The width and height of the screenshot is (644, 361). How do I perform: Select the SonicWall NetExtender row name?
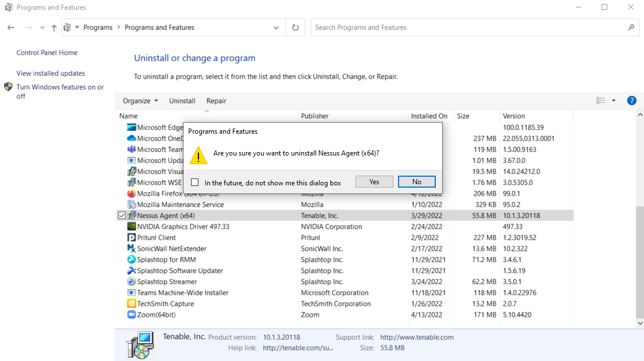171,249
